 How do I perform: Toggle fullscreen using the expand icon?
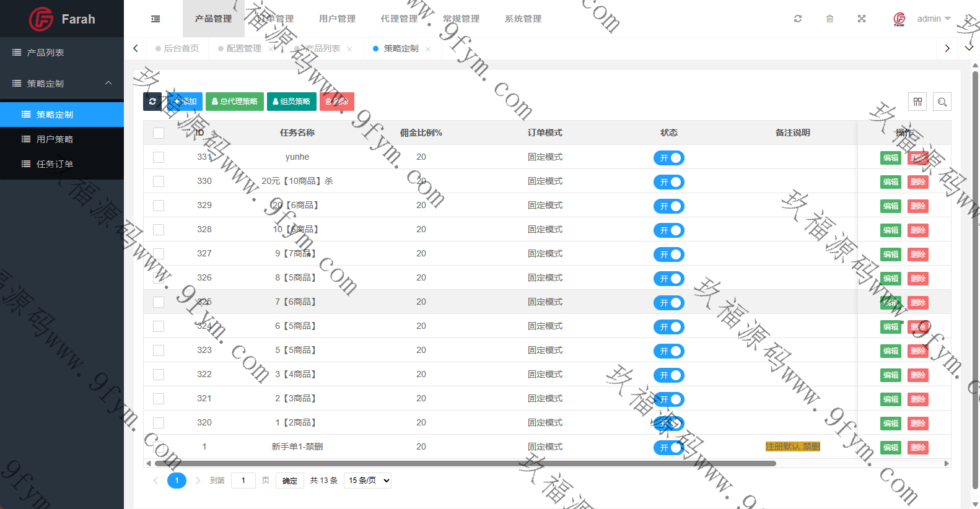862,19
